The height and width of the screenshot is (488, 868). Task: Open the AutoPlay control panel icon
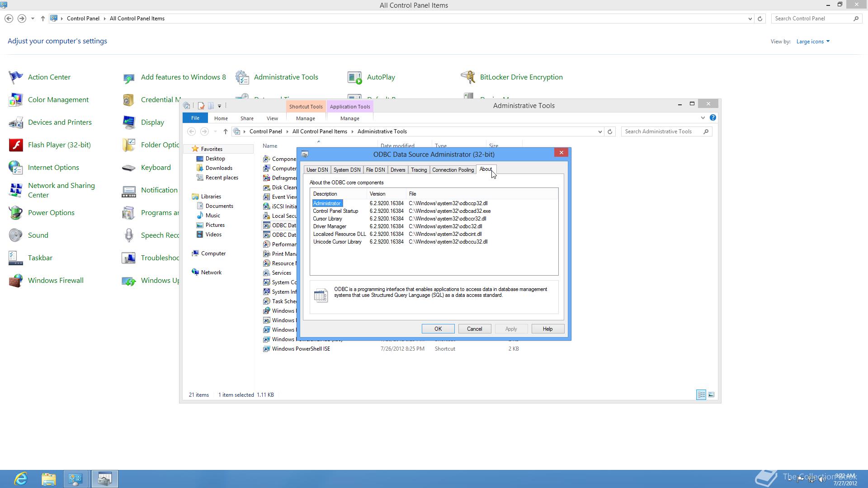pyautogui.click(x=355, y=77)
